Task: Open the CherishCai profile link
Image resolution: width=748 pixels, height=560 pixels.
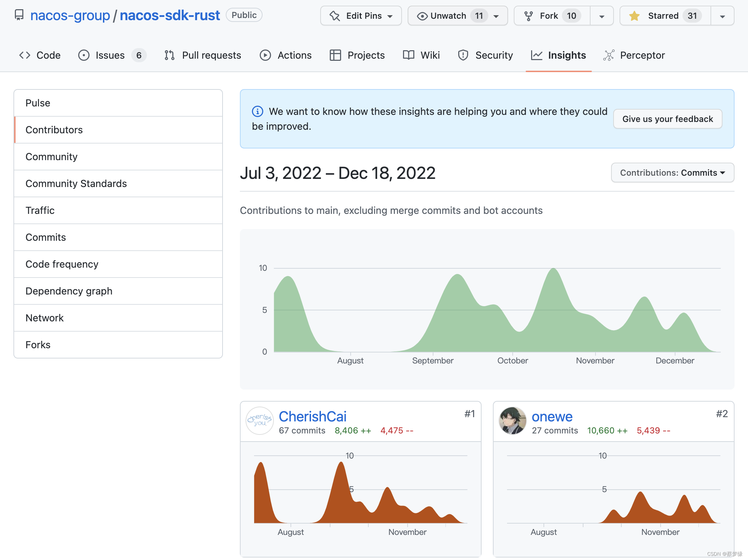Action: [x=312, y=416]
